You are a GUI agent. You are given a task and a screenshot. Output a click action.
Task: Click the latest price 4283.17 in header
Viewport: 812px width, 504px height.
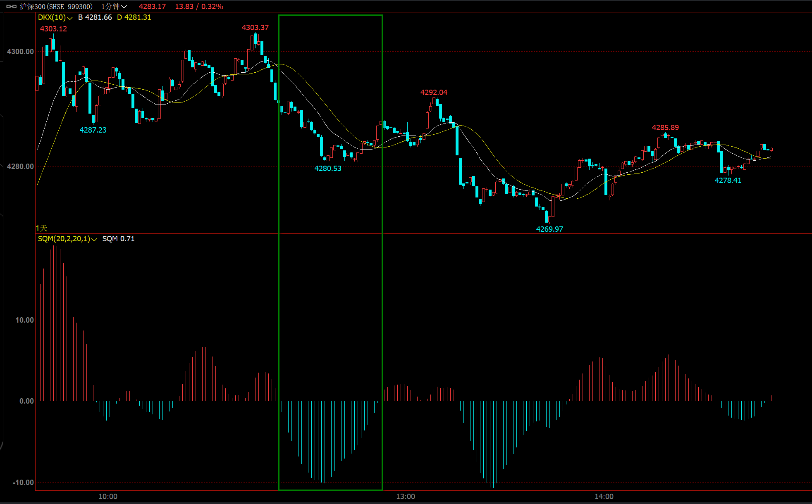[x=152, y=7]
